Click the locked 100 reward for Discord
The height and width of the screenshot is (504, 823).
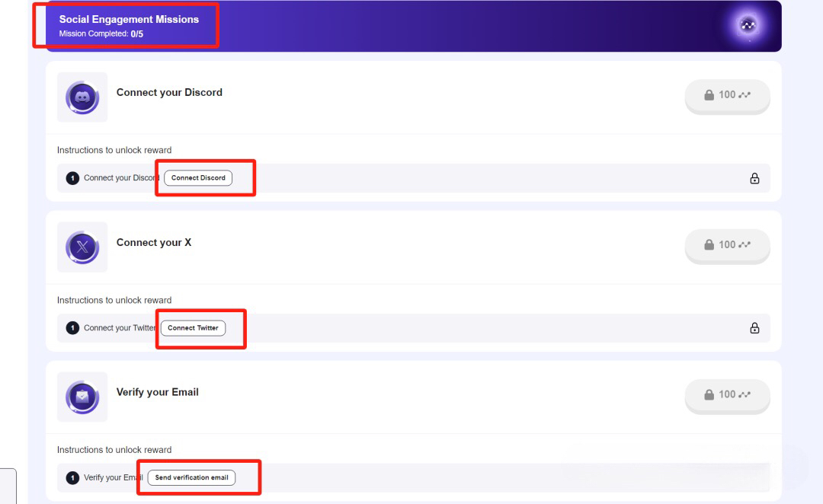[x=727, y=95]
